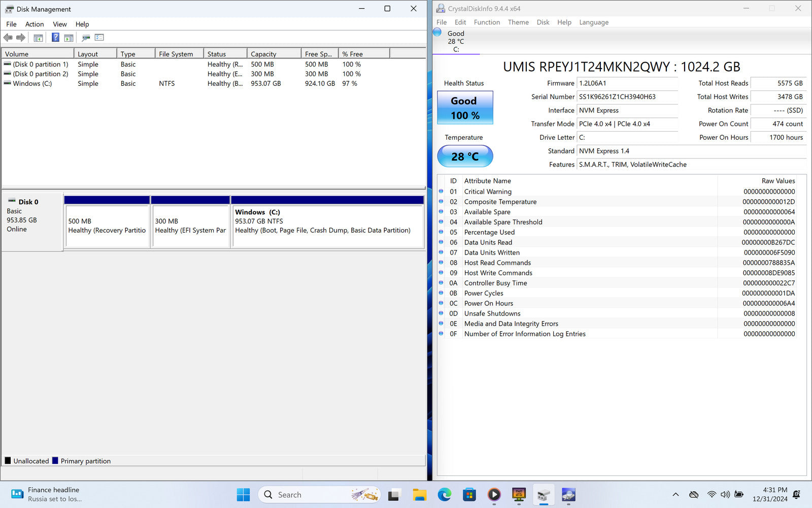Click the status dot next to Critical Warning
Image resolution: width=812 pixels, height=508 pixels.
441,192
